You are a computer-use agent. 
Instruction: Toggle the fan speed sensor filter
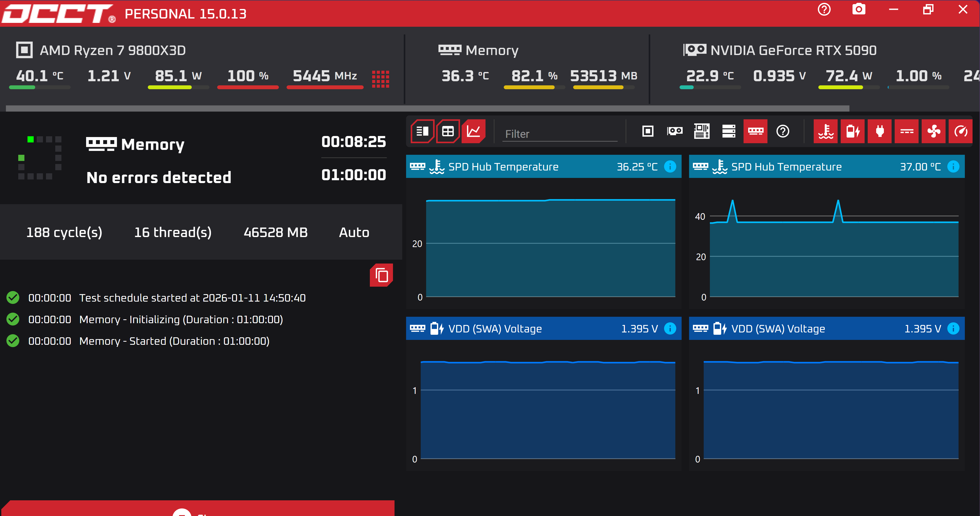point(933,131)
